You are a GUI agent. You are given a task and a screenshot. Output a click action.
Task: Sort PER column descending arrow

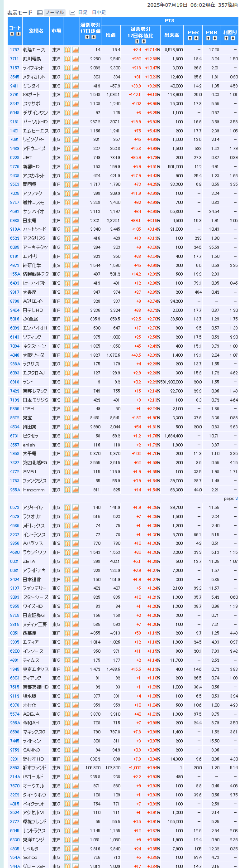tap(195, 38)
